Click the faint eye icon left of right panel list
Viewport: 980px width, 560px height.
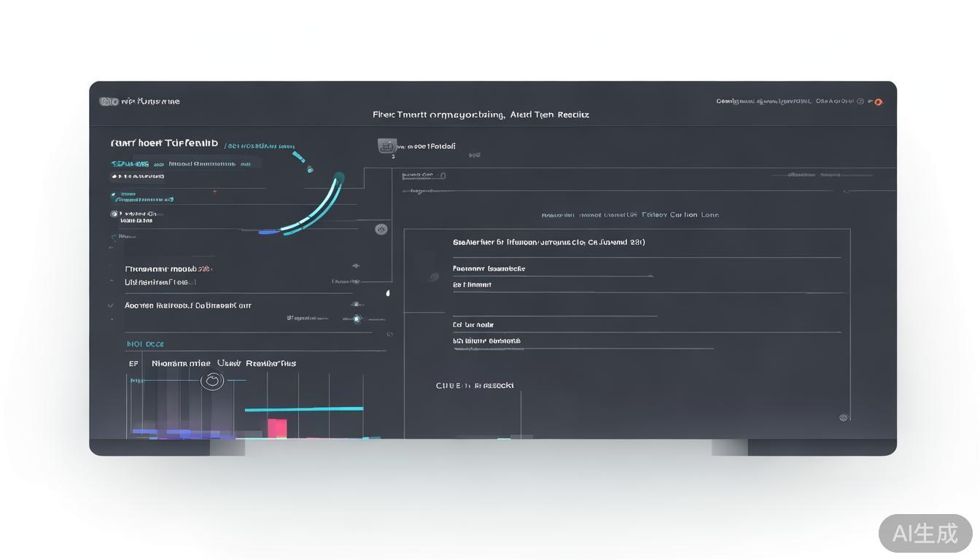pos(435,276)
